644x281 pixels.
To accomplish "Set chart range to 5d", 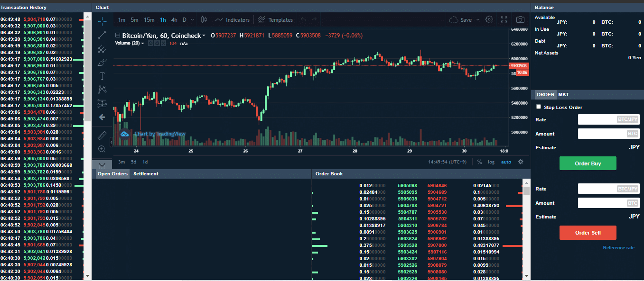I will pos(133,162).
